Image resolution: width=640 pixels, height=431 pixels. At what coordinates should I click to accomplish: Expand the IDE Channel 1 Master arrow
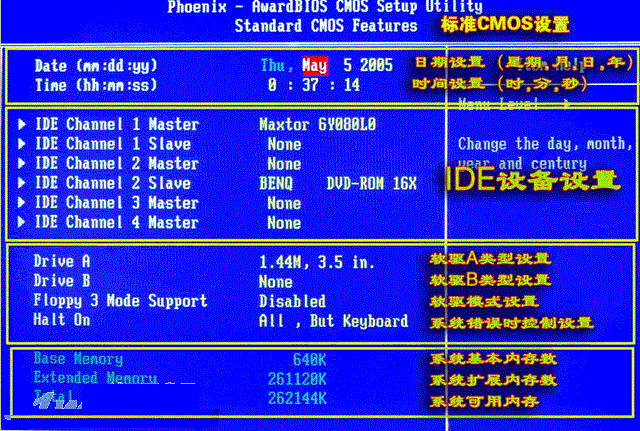click(x=21, y=125)
